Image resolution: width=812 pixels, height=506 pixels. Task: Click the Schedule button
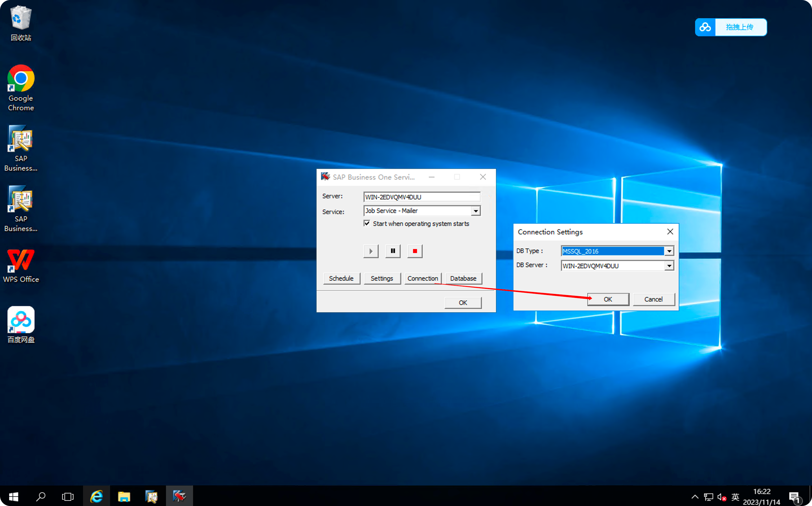tap(341, 278)
